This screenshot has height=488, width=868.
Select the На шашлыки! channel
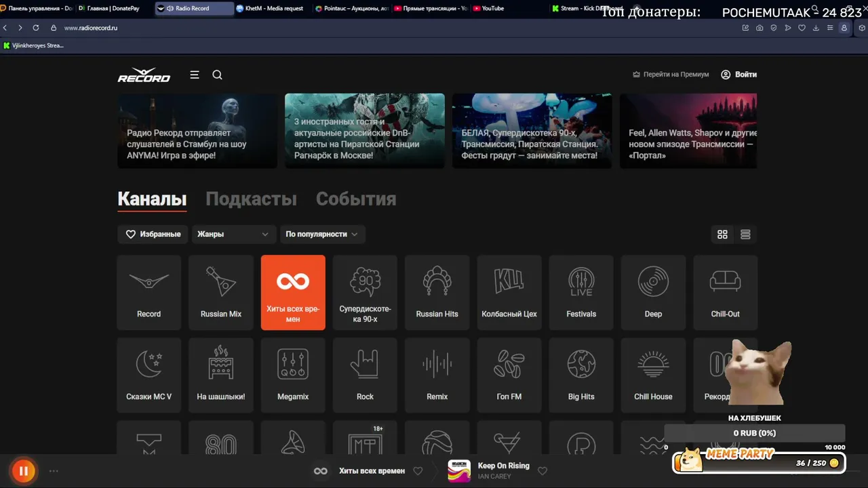coord(221,375)
